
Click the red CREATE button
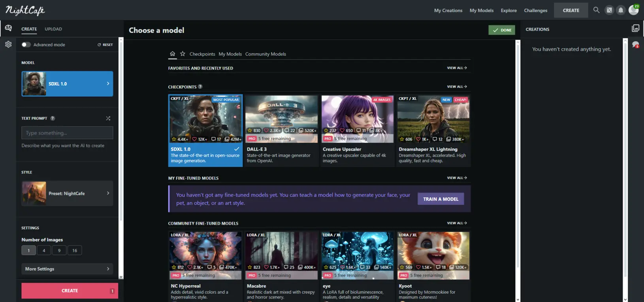pos(70,291)
